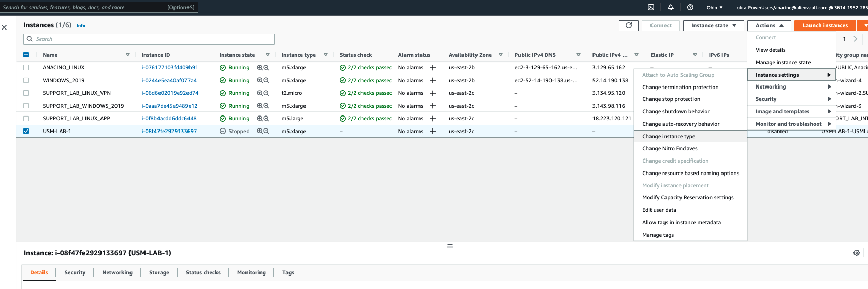The width and height of the screenshot is (868, 289).
Task: Focus the instances Search filter field
Action: (x=149, y=39)
